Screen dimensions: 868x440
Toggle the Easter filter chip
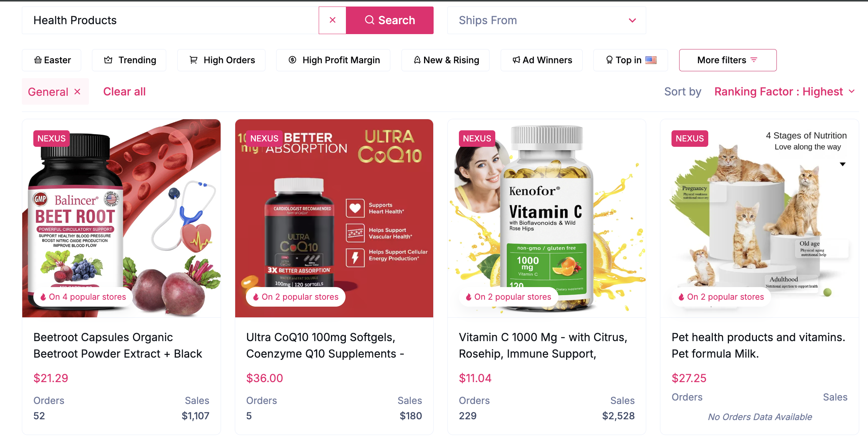click(52, 60)
